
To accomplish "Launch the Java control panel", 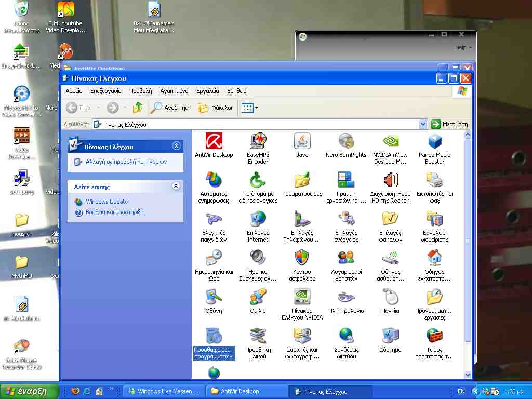I will 302,145.
